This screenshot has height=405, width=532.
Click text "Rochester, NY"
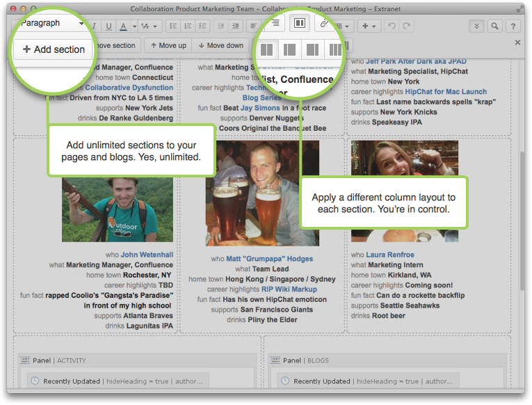coord(147,275)
